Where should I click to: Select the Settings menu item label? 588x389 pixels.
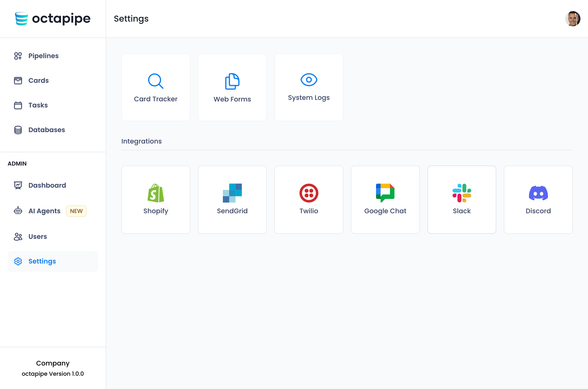pos(42,261)
